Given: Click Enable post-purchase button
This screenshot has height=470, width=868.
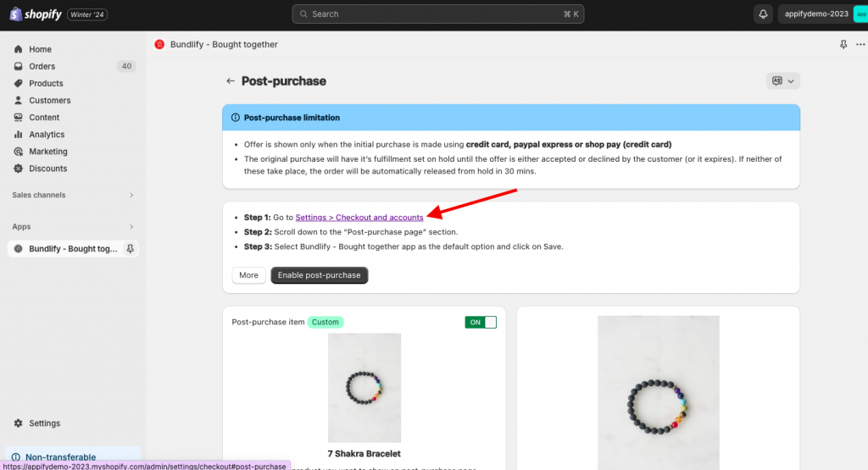Looking at the screenshot, I should pyautogui.click(x=320, y=275).
